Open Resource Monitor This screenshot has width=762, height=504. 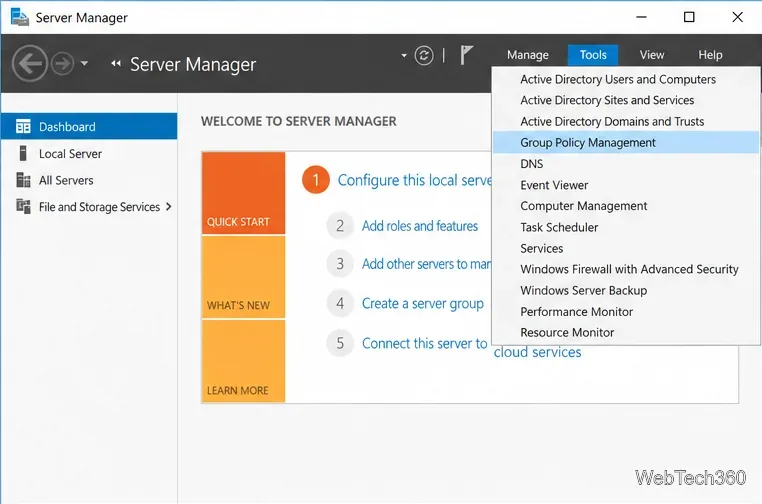coord(626,332)
